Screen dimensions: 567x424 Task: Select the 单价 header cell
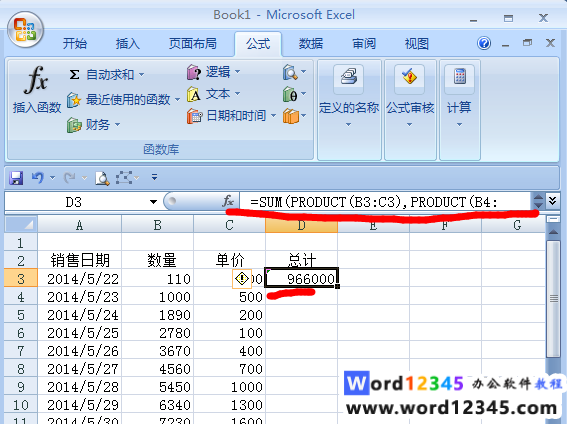(x=229, y=260)
